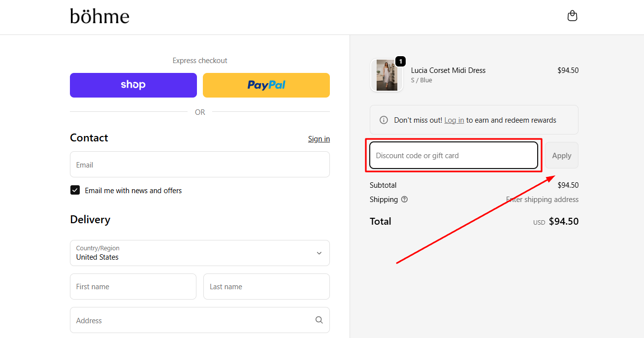644x338 pixels.
Task: Open the shopping bag icon
Action: (572, 15)
